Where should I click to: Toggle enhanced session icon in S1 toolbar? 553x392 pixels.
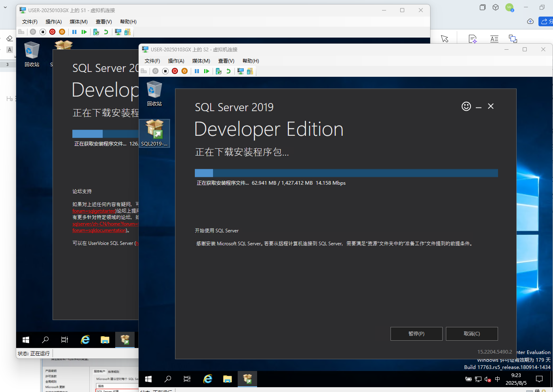(118, 32)
